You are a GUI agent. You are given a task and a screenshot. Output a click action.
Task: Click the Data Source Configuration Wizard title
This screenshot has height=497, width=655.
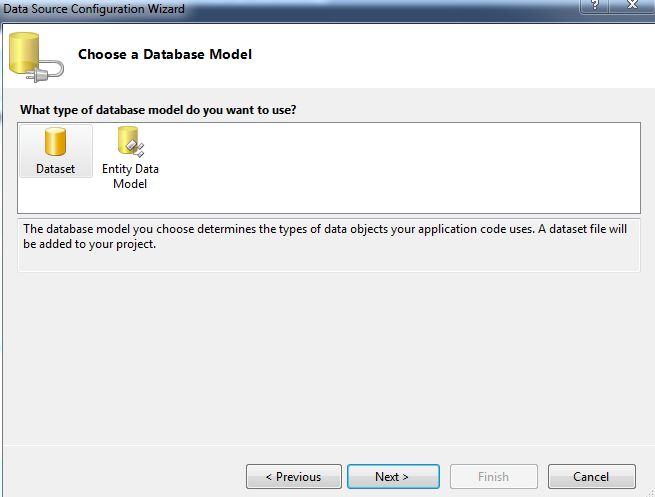[93, 8]
